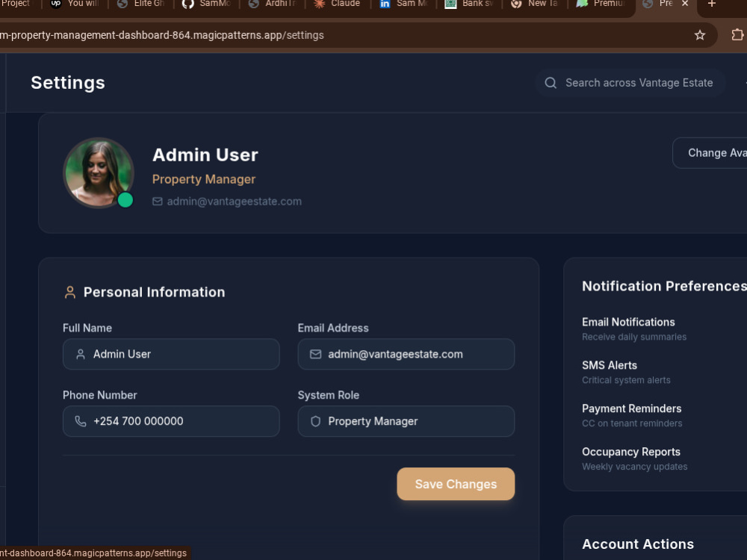Image resolution: width=747 pixels, height=560 pixels.
Task: Click the Change Avatar button
Action: pyautogui.click(x=710, y=153)
